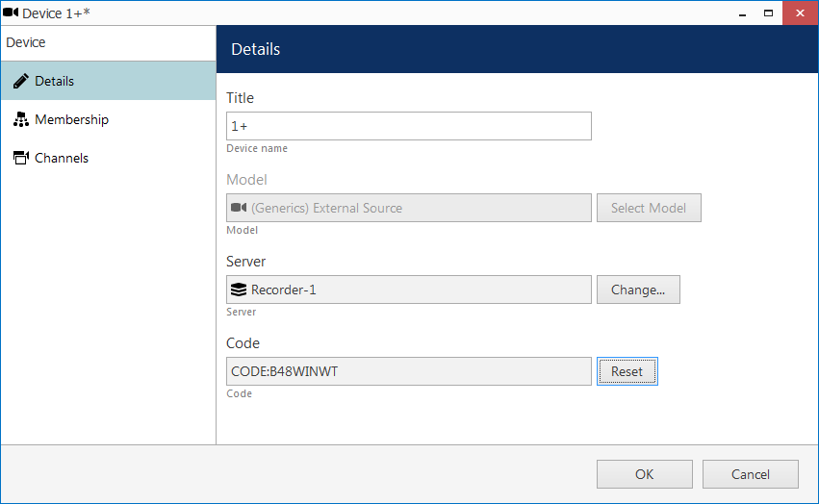The width and height of the screenshot is (819, 504).
Task: Click the pencil icon beside Details
Action: 21,81
